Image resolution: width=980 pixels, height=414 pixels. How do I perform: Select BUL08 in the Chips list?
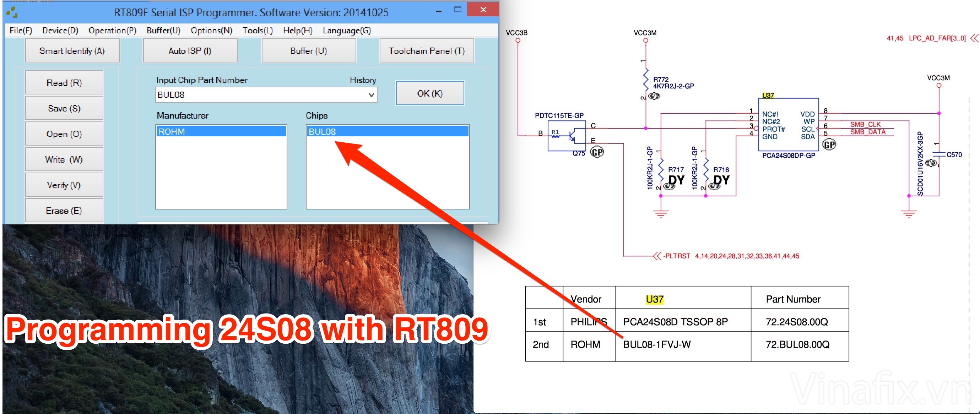click(388, 131)
